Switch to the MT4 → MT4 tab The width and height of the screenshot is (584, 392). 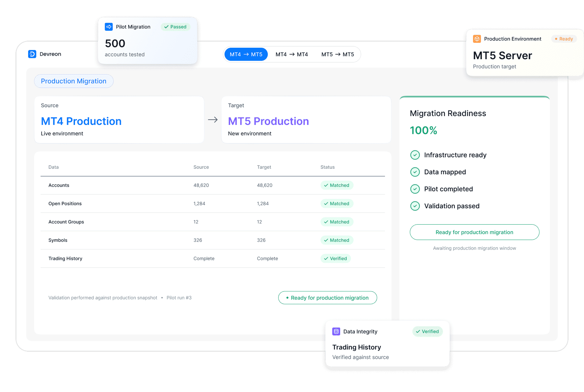coord(292,54)
